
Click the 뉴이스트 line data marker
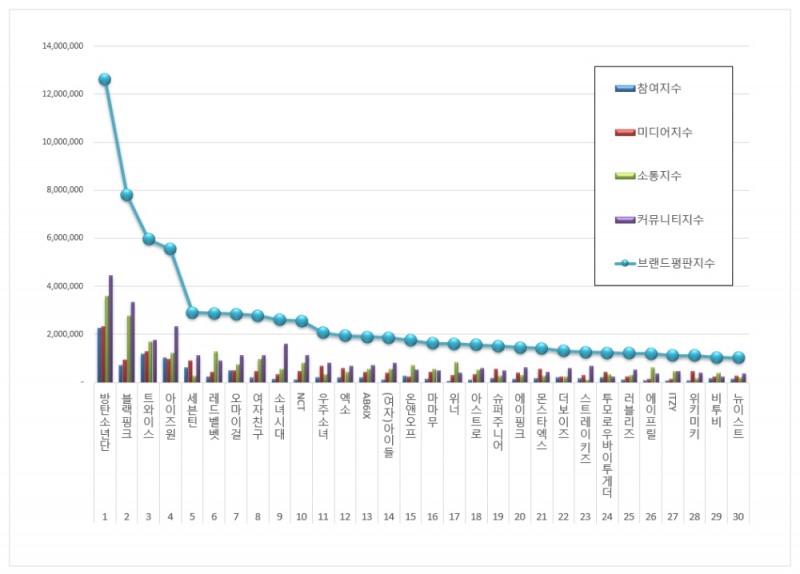pos(738,357)
